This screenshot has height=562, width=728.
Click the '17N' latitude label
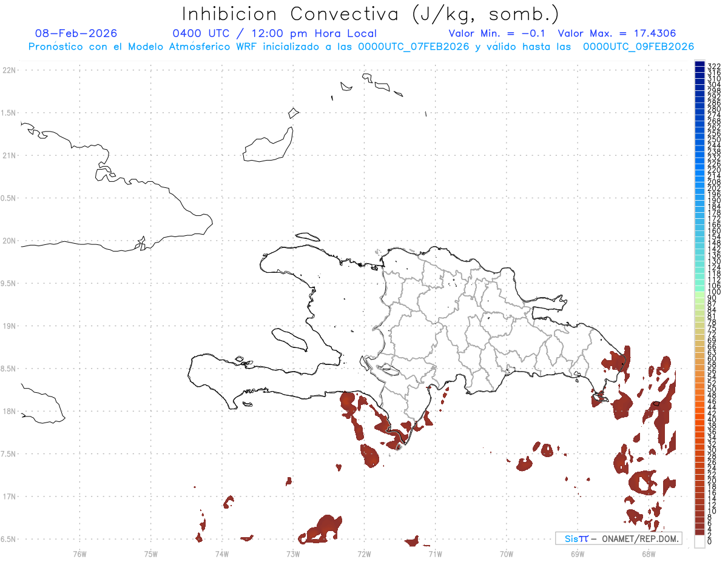point(8,497)
